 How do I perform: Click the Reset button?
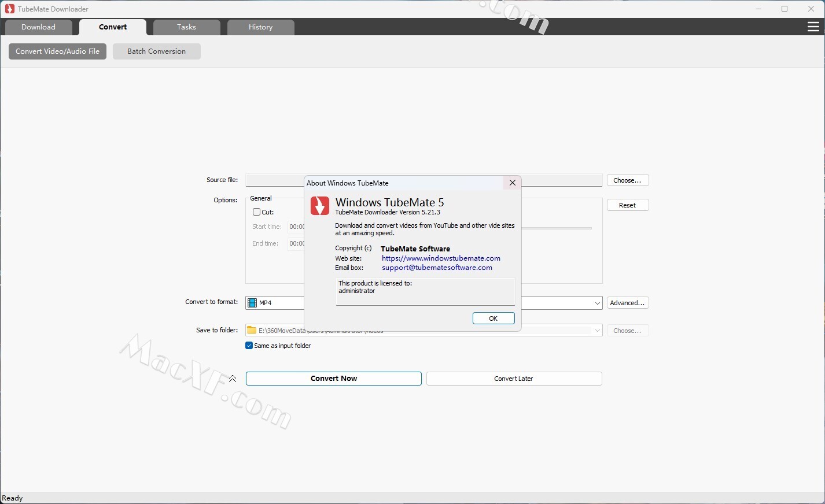coord(628,205)
